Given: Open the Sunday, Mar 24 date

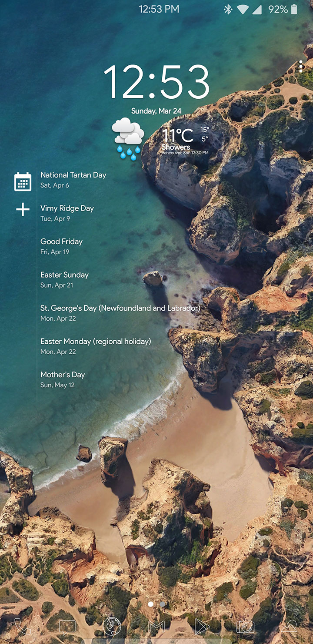Looking at the screenshot, I should coord(156,111).
